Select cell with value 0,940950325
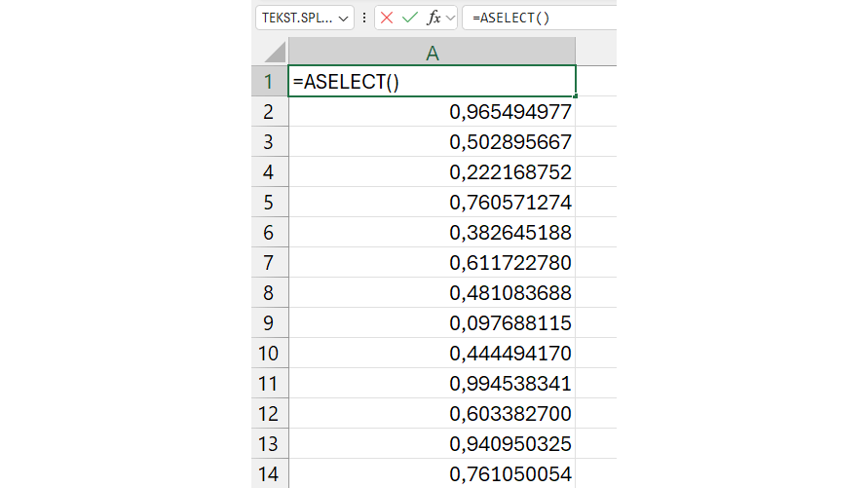Image resolution: width=868 pixels, height=488 pixels. (x=432, y=444)
